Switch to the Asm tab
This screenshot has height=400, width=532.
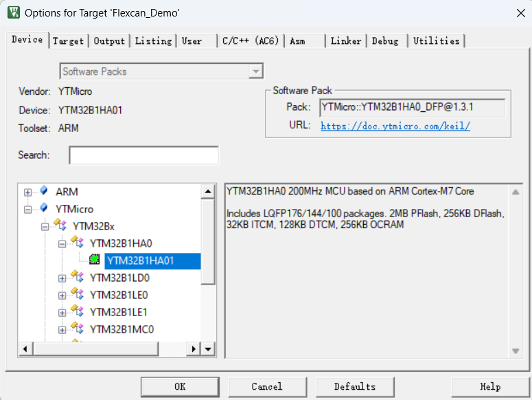pyautogui.click(x=305, y=41)
